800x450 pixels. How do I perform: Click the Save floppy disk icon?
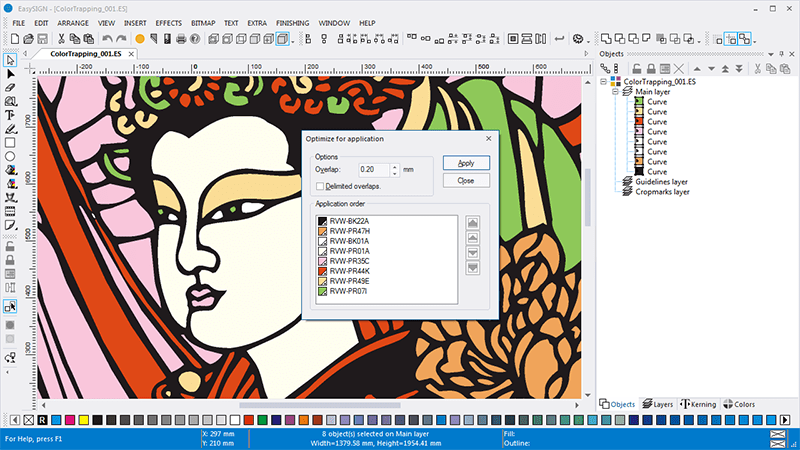pyautogui.click(x=41, y=39)
